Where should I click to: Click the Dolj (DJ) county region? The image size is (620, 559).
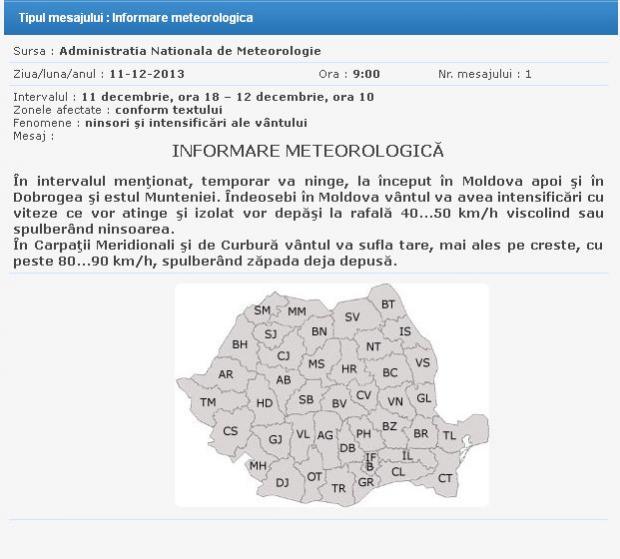[282, 482]
